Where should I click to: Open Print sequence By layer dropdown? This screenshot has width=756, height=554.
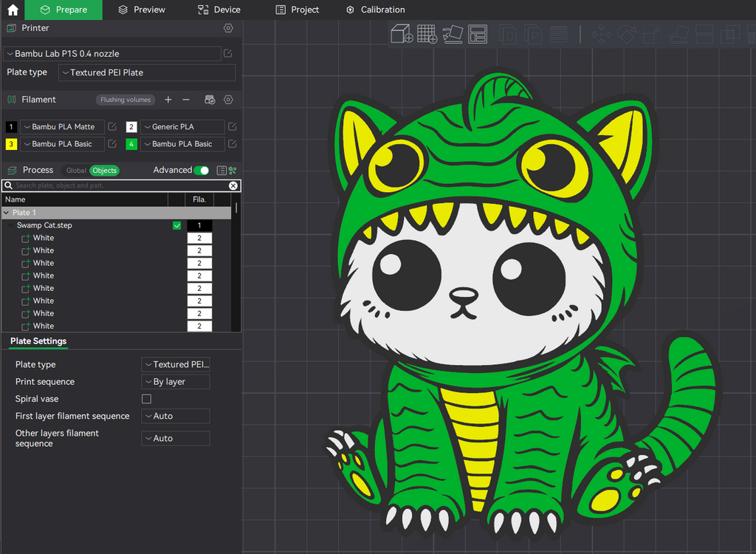(x=176, y=382)
